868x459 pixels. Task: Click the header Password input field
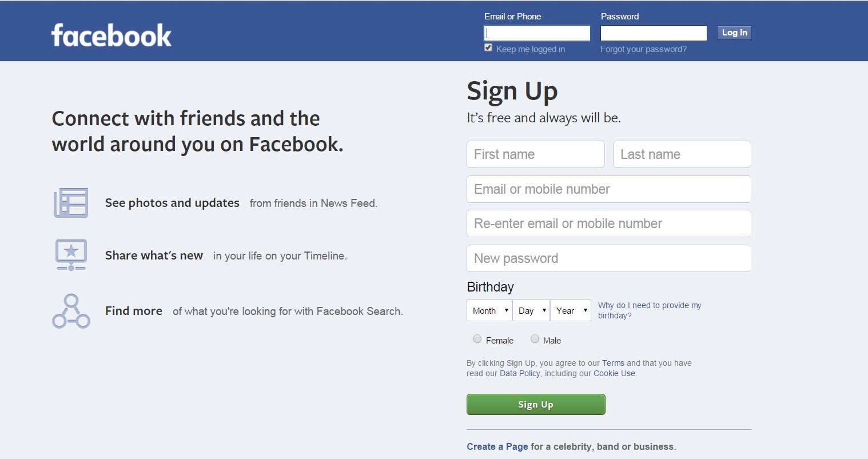[x=654, y=33]
